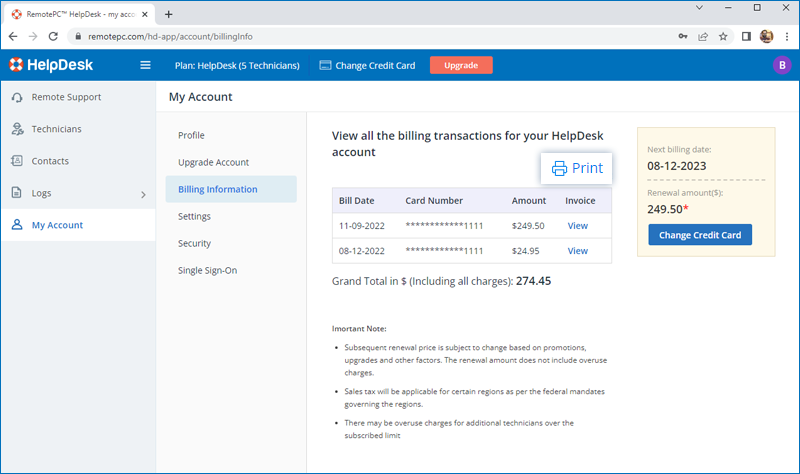Click the Logs sidebar icon

tap(17, 193)
